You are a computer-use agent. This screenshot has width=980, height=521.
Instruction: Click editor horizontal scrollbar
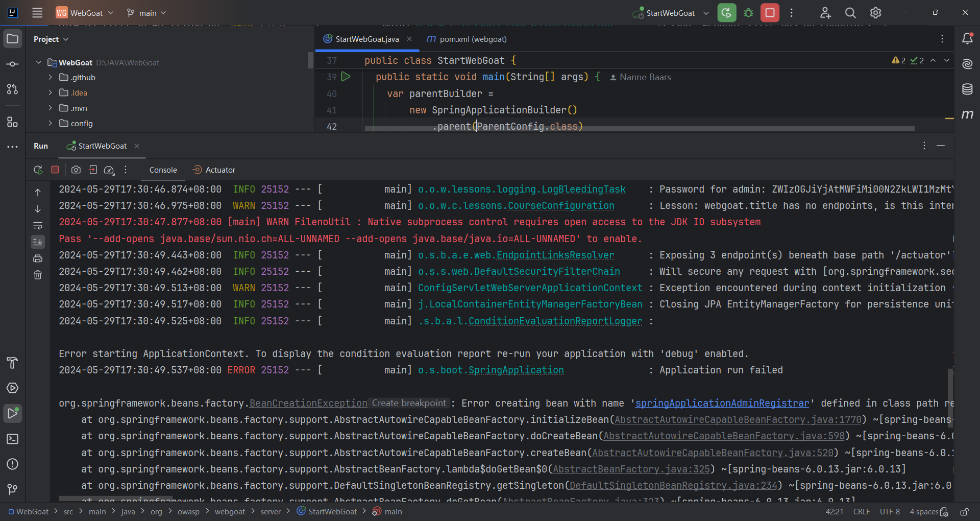640,129
